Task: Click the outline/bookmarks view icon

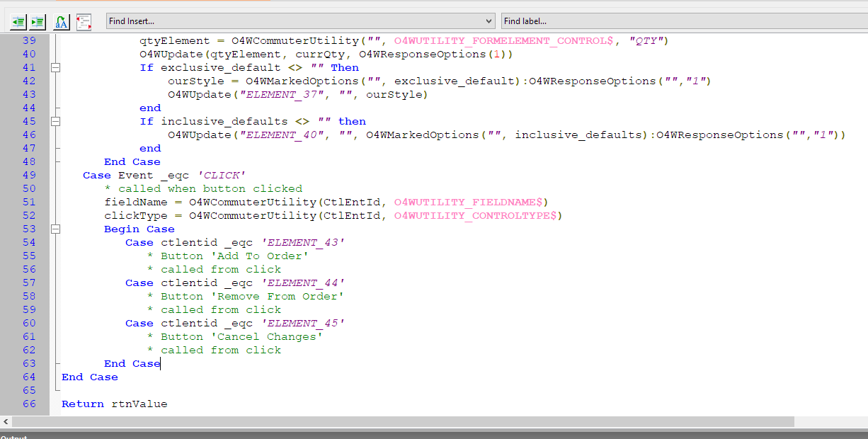Action: [84, 22]
